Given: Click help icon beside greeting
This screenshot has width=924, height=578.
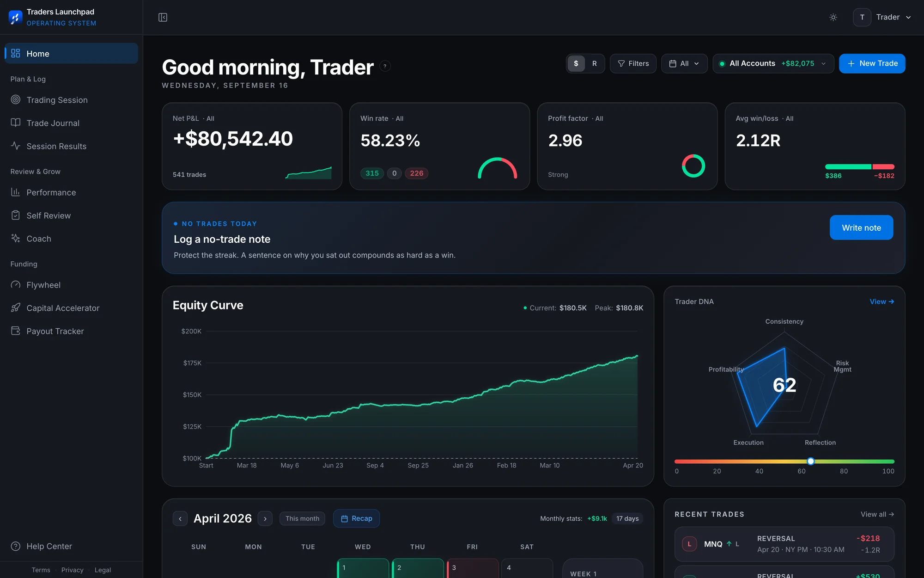Looking at the screenshot, I should click(385, 66).
